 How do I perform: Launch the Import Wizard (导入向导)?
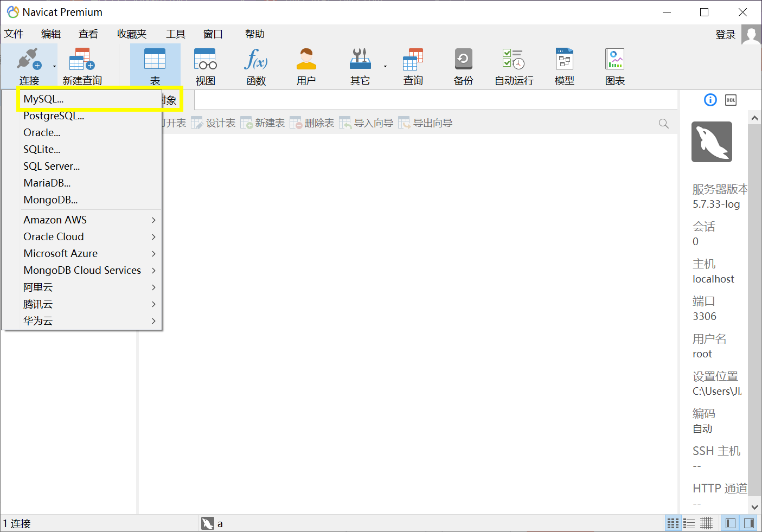coord(366,123)
